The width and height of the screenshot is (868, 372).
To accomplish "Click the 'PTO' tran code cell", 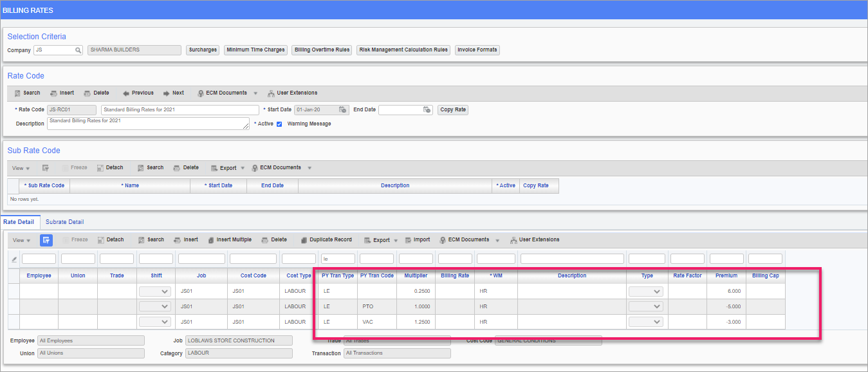I will click(x=378, y=306).
